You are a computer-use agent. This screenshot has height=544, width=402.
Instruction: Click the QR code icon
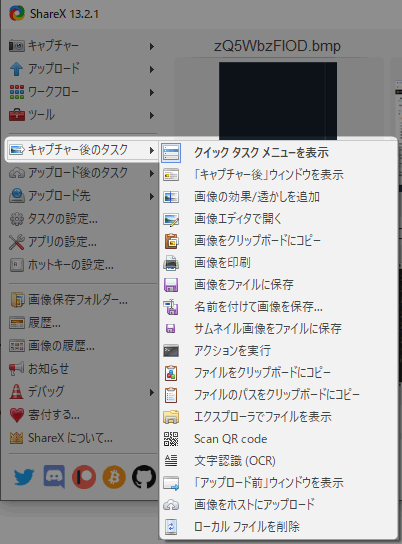pyautogui.click(x=171, y=439)
